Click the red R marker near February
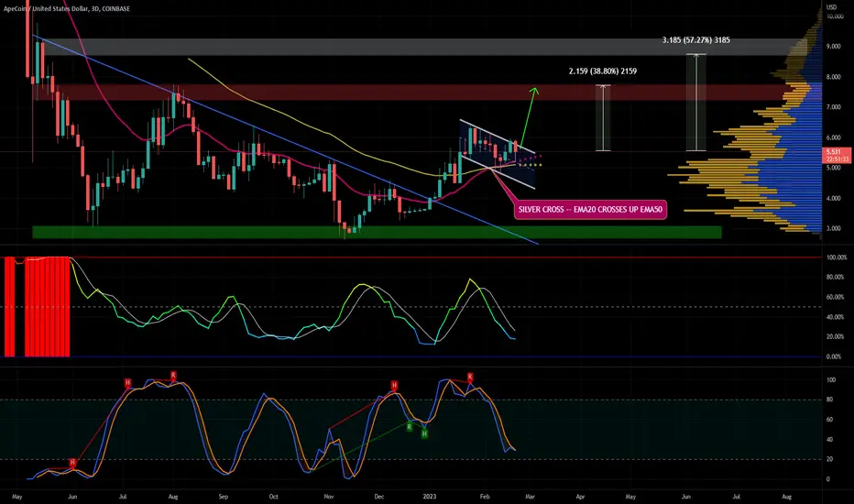854x504 pixels. [470, 377]
